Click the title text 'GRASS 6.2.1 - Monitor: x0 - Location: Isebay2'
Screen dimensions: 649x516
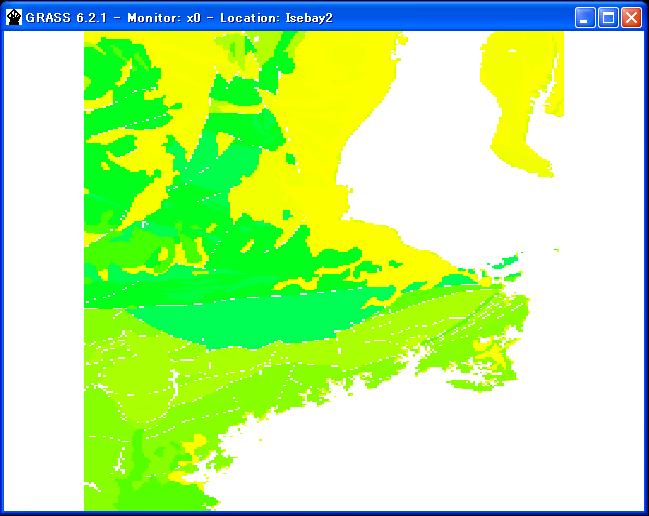(x=179, y=18)
